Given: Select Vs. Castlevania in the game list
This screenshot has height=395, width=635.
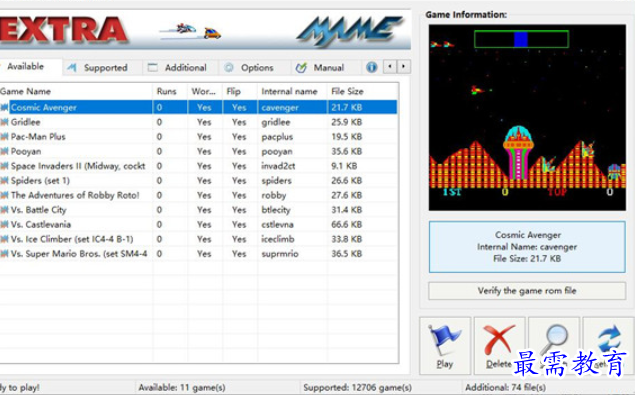Looking at the screenshot, I should point(198,224).
